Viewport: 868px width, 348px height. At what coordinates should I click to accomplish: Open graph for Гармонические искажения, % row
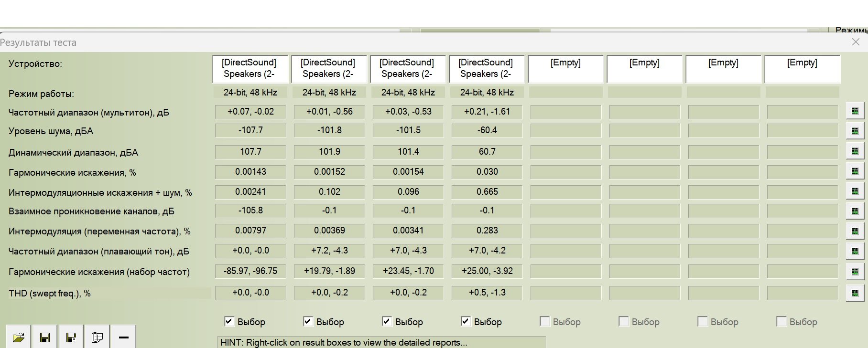pyautogui.click(x=855, y=171)
